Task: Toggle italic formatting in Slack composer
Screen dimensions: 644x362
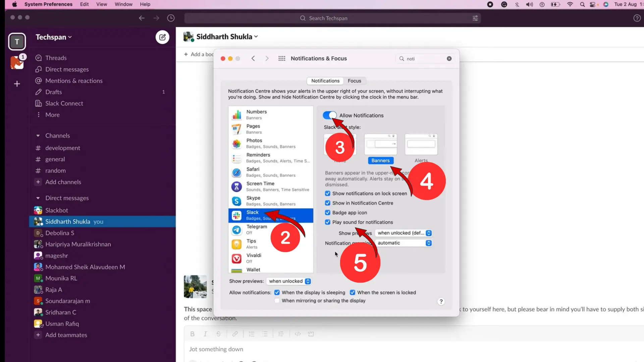Action: pyautogui.click(x=205, y=334)
